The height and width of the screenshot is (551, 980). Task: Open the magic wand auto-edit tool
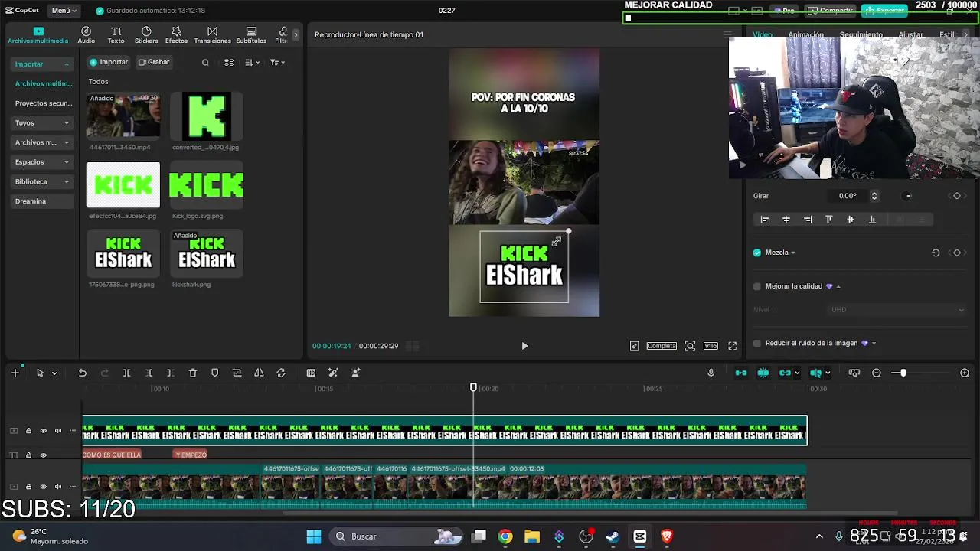click(x=333, y=373)
